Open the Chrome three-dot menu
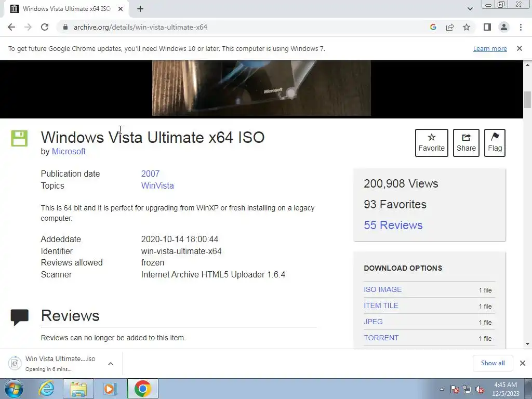This screenshot has height=399, width=532. point(521,27)
